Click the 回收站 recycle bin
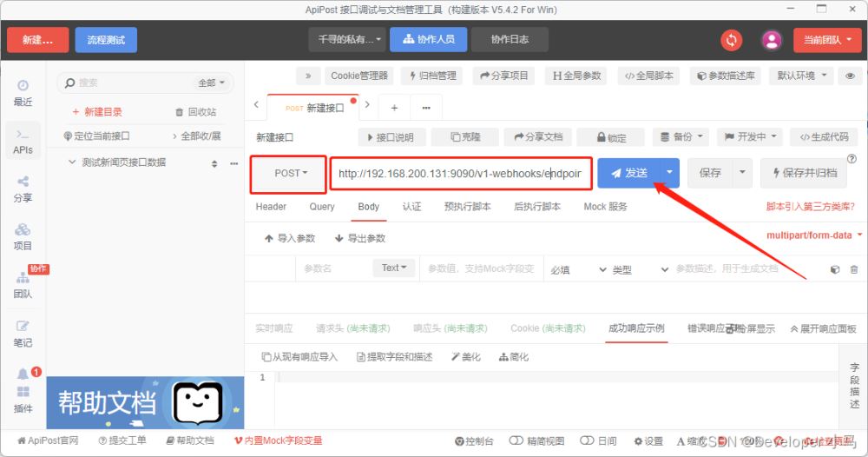868x457 pixels. 195,112
